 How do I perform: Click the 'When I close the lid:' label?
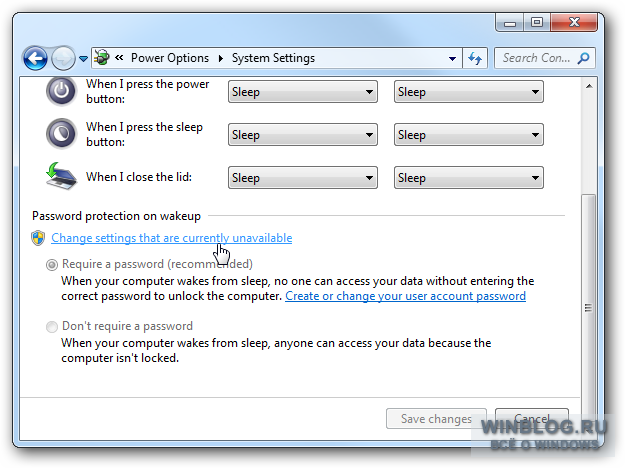click(x=139, y=177)
